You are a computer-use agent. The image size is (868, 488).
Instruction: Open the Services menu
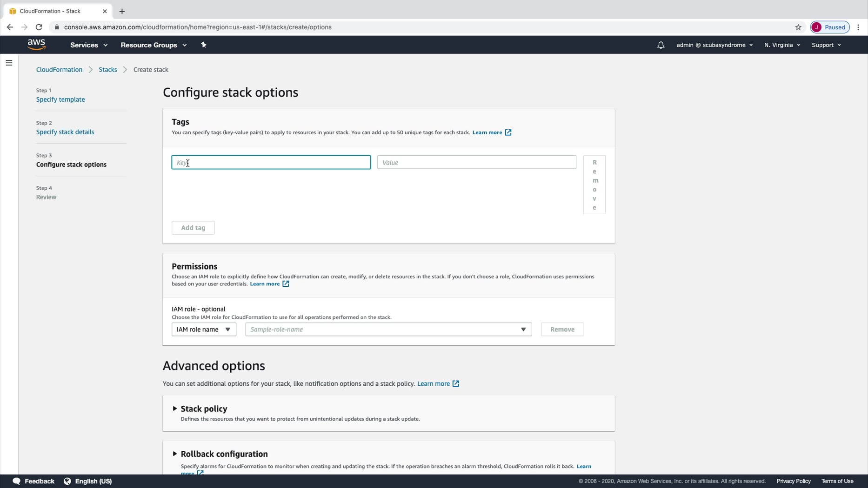coord(88,45)
